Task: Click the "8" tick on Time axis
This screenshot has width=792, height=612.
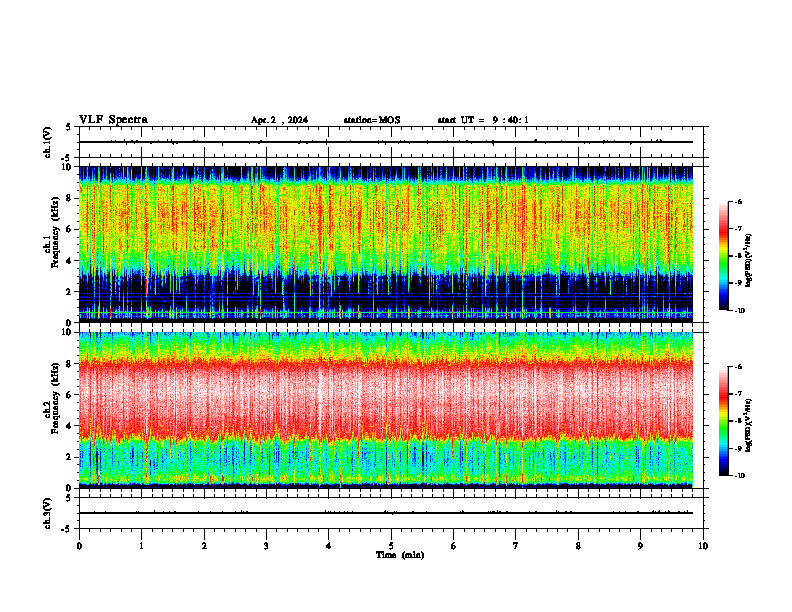Action: pos(578,546)
